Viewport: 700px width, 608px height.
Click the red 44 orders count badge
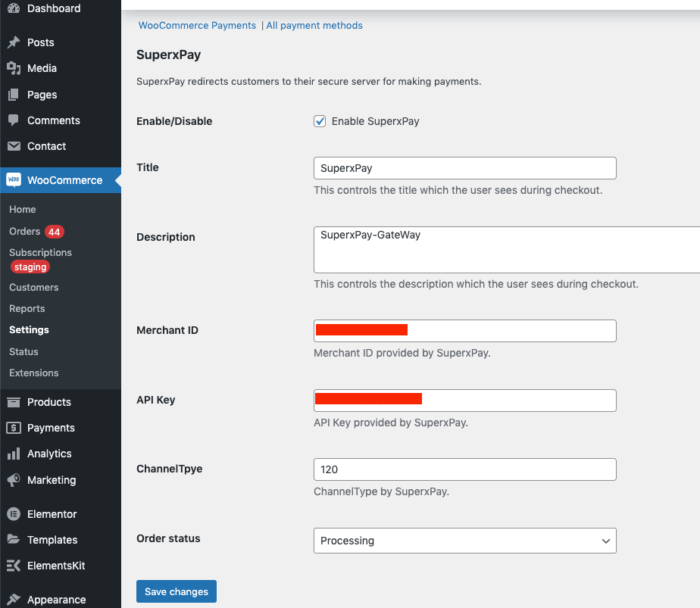tap(55, 232)
